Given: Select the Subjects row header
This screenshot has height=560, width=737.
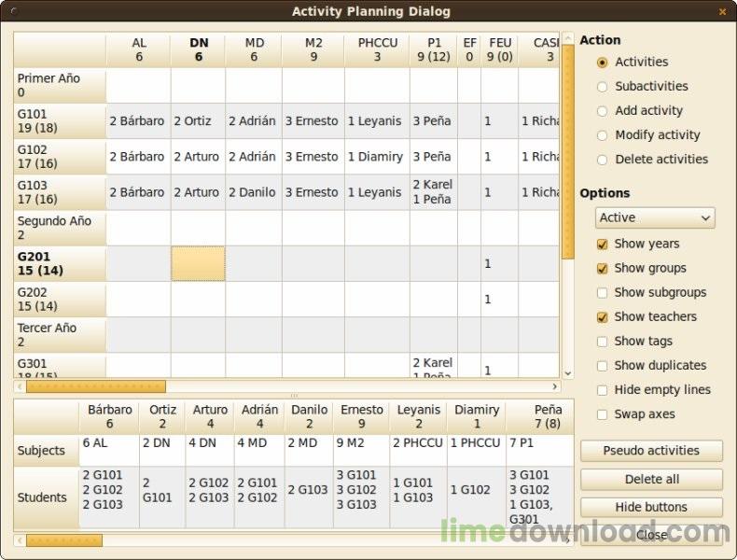Looking at the screenshot, I should tap(46, 451).
